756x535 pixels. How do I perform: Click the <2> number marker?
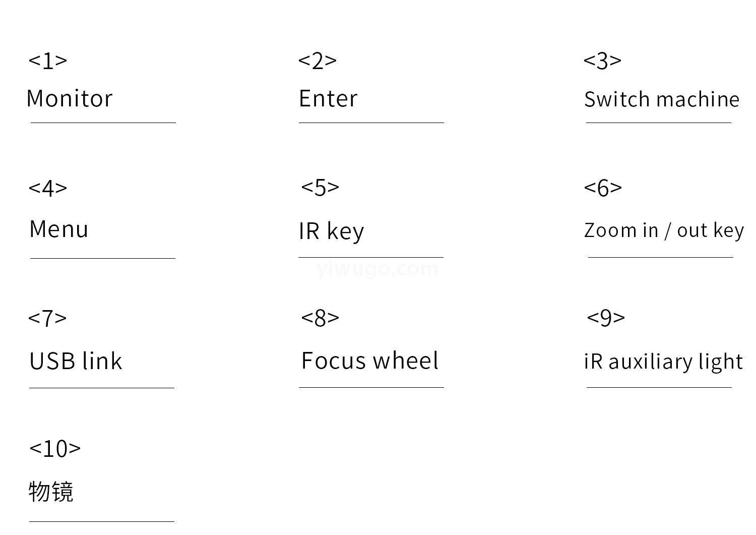[318, 61]
